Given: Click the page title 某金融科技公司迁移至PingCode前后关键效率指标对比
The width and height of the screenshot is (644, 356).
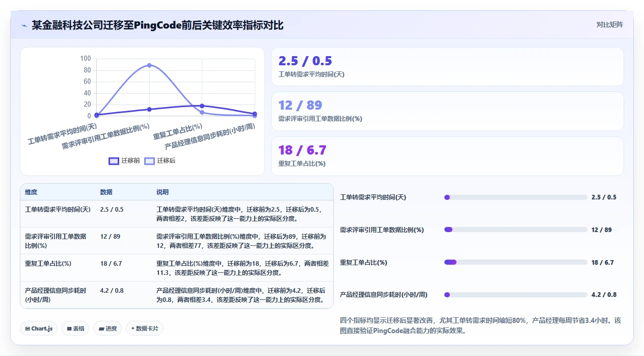Looking at the screenshot, I should (x=157, y=25).
